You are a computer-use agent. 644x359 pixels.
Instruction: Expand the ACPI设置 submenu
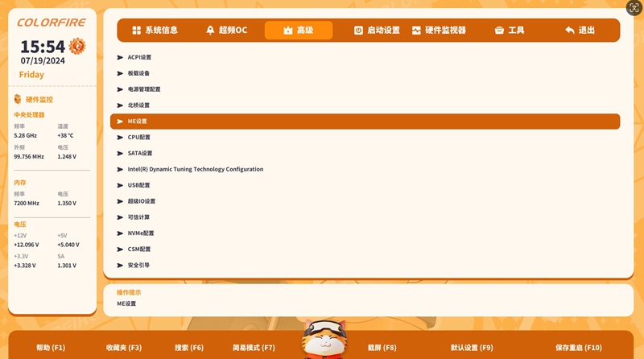(x=139, y=57)
